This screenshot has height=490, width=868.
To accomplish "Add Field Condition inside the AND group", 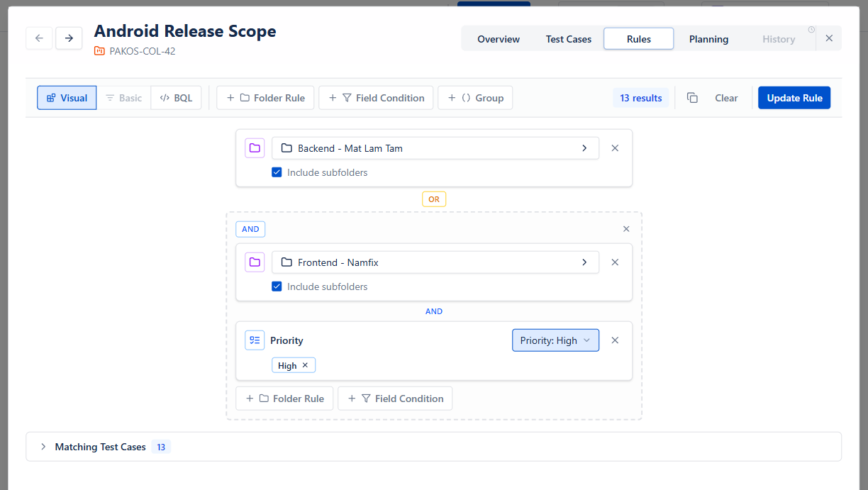I will point(396,399).
